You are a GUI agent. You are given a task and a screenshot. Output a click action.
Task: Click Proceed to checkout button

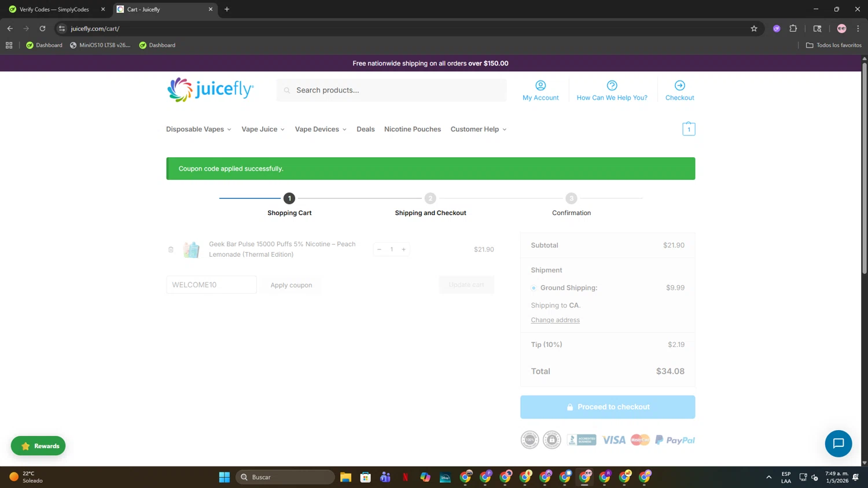[x=608, y=407]
